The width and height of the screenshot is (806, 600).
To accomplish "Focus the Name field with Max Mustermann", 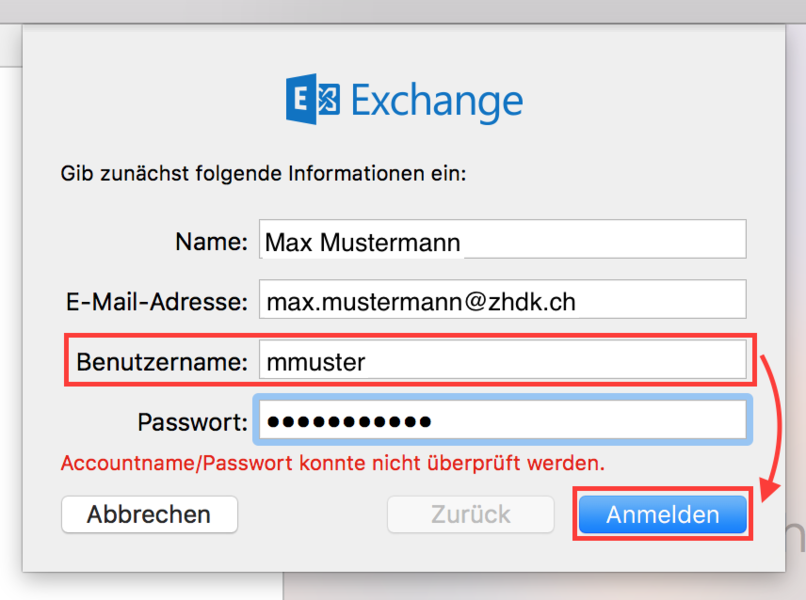I will click(x=502, y=241).
